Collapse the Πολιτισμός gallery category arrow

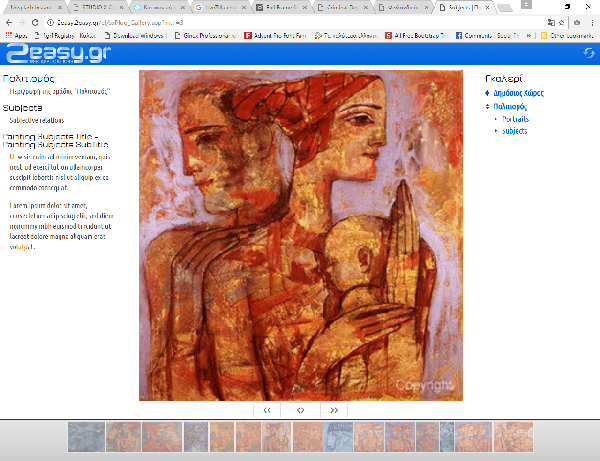[x=487, y=106]
